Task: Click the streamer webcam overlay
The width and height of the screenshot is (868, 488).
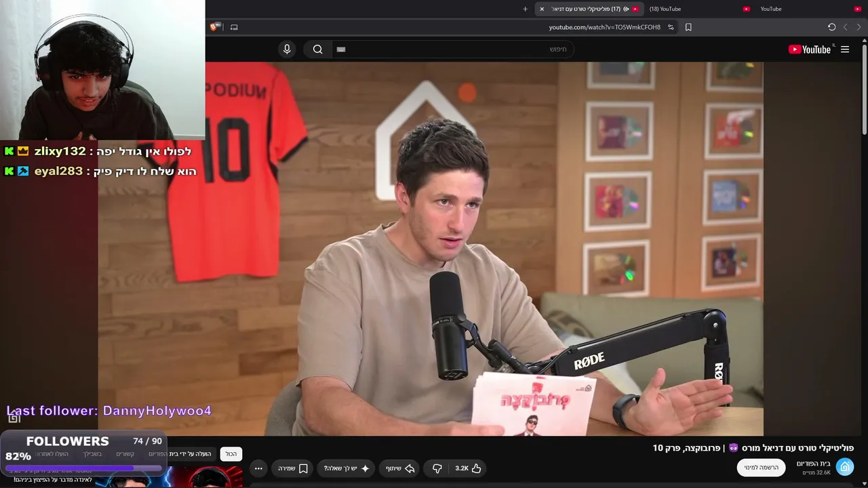Action: click(102, 70)
